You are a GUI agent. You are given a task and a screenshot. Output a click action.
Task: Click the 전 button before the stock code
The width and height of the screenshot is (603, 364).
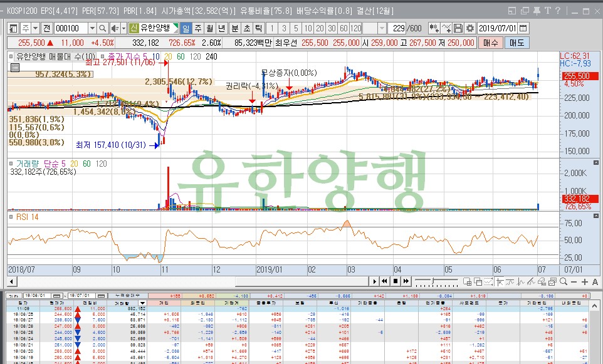point(46,28)
